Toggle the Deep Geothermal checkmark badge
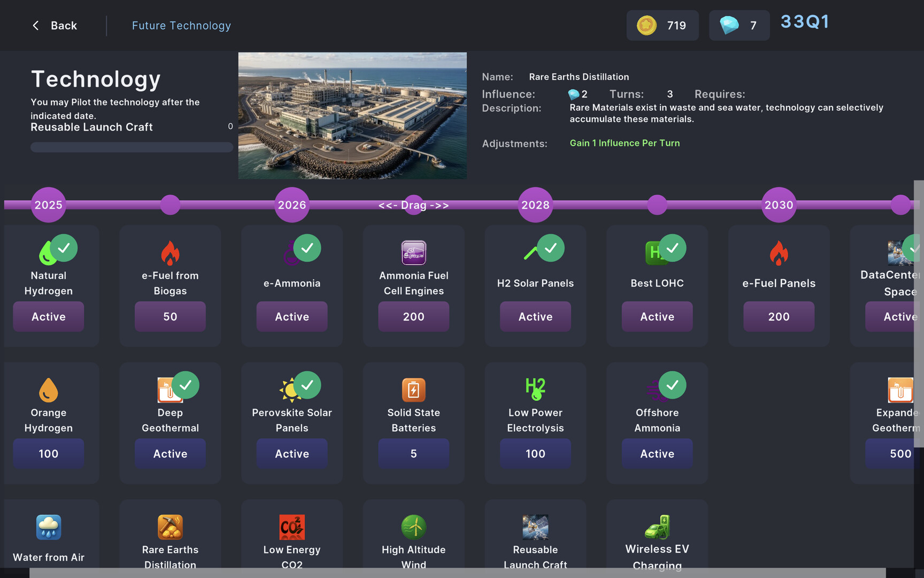 [x=186, y=385]
